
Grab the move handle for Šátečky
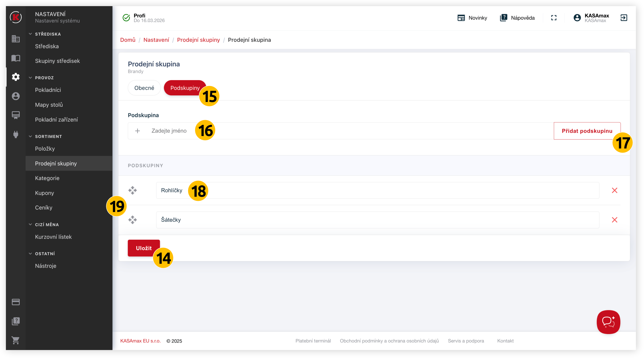coord(133,220)
